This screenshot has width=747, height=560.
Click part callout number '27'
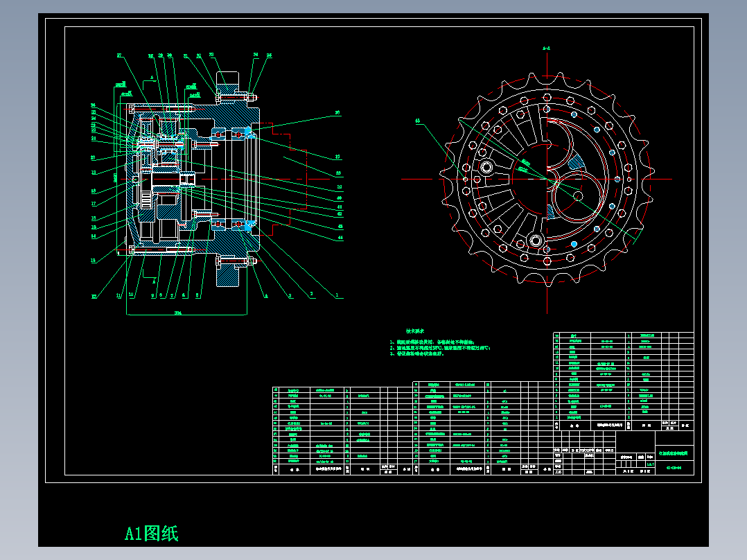pyautogui.click(x=120, y=55)
